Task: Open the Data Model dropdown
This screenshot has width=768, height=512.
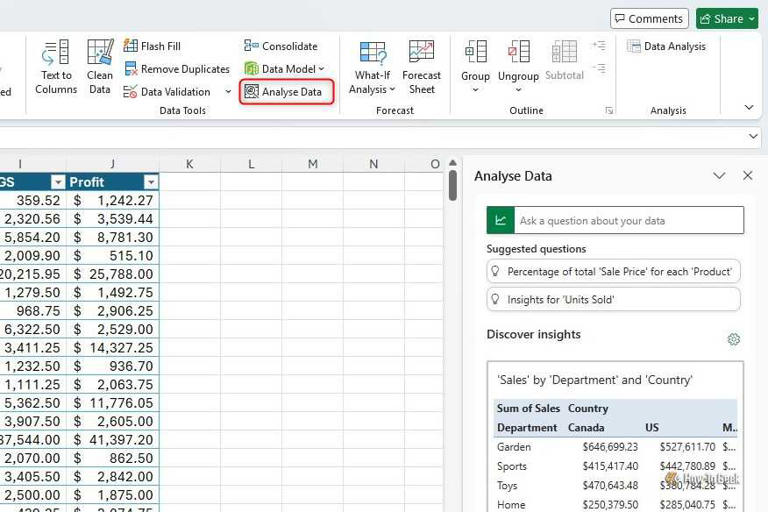Action: point(285,69)
